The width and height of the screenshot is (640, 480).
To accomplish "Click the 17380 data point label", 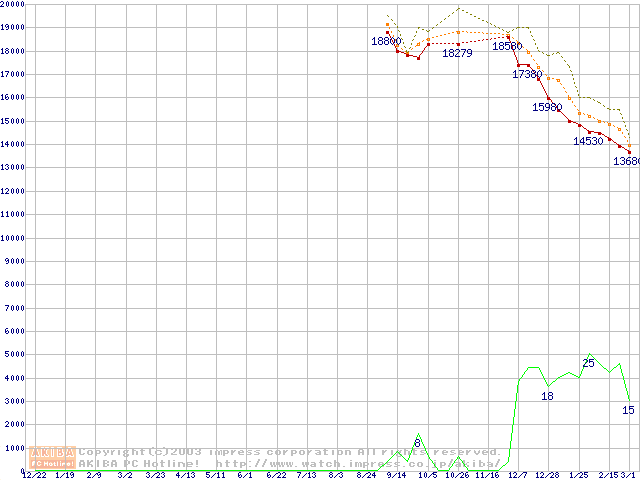I will click(x=527, y=74).
